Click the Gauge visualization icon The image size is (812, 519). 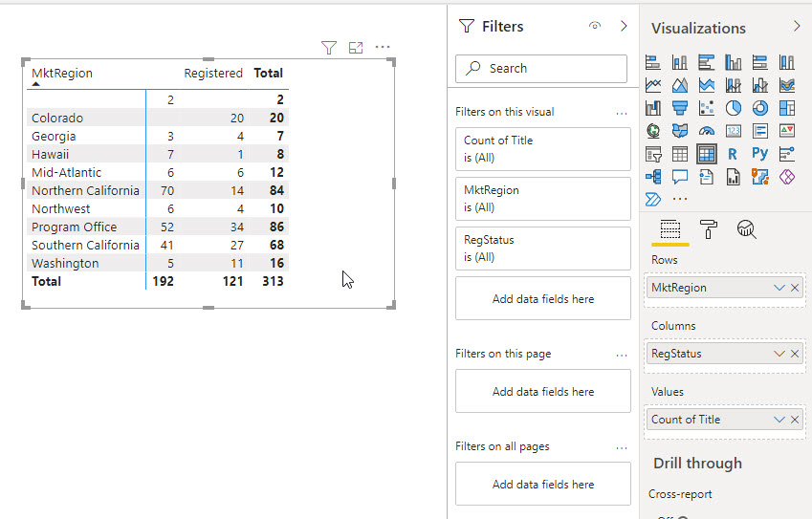707,131
